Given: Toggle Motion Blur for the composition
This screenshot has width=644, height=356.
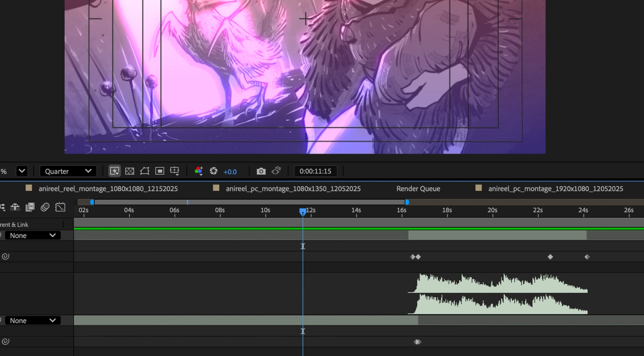Looking at the screenshot, I should [x=45, y=207].
